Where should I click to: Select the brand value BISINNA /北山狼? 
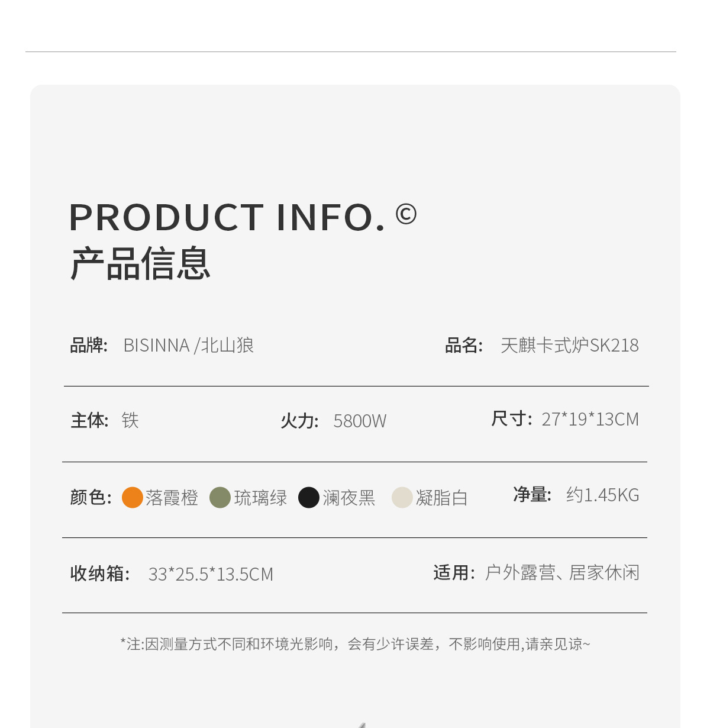point(189,345)
